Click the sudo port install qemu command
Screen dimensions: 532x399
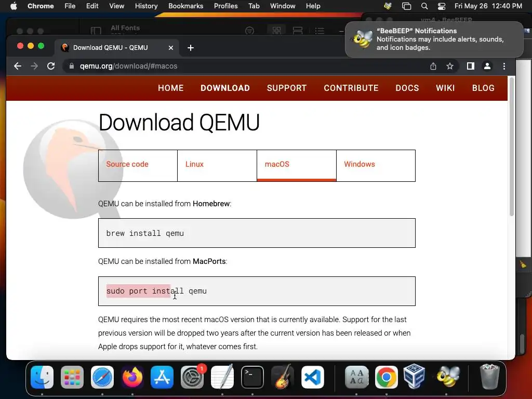click(156, 291)
